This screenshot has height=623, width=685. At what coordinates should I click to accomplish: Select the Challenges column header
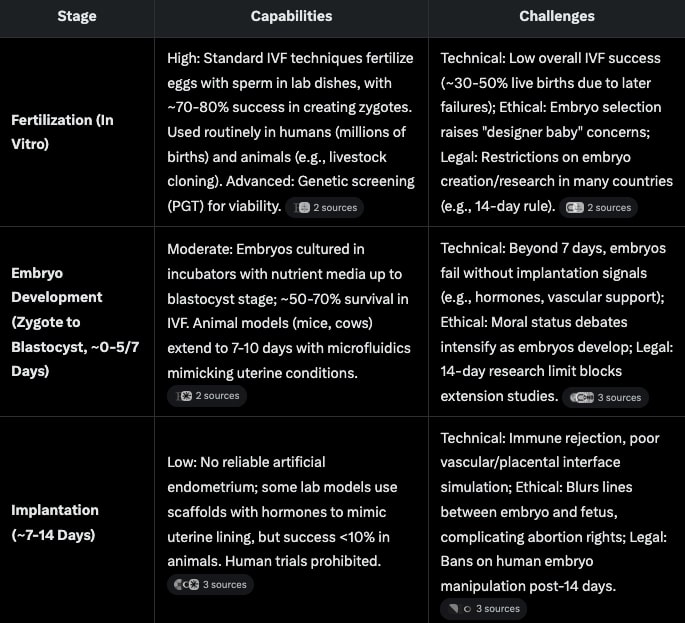[557, 16]
